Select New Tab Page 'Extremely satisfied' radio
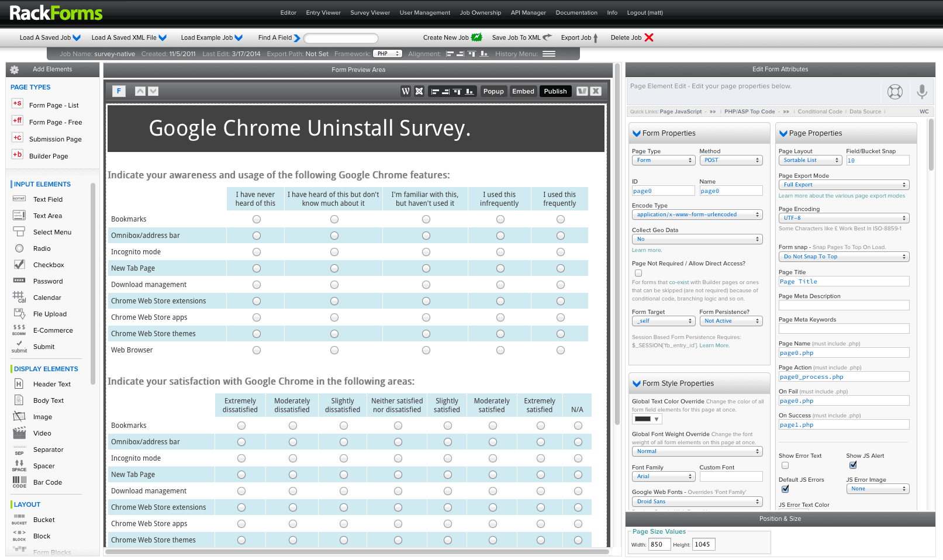This screenshot has width=943, height=560. tap(541, 475)
